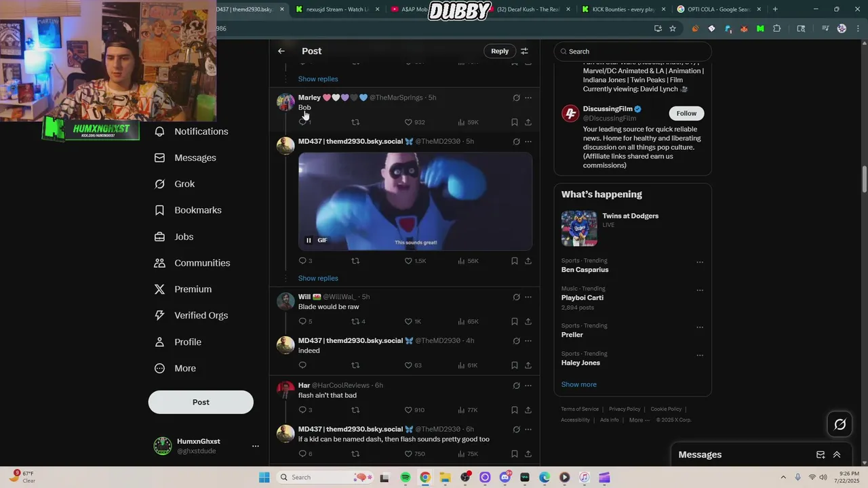Open Grok in X sidebar
Viewport: 868px width, 488px height.
coord(174,184)
